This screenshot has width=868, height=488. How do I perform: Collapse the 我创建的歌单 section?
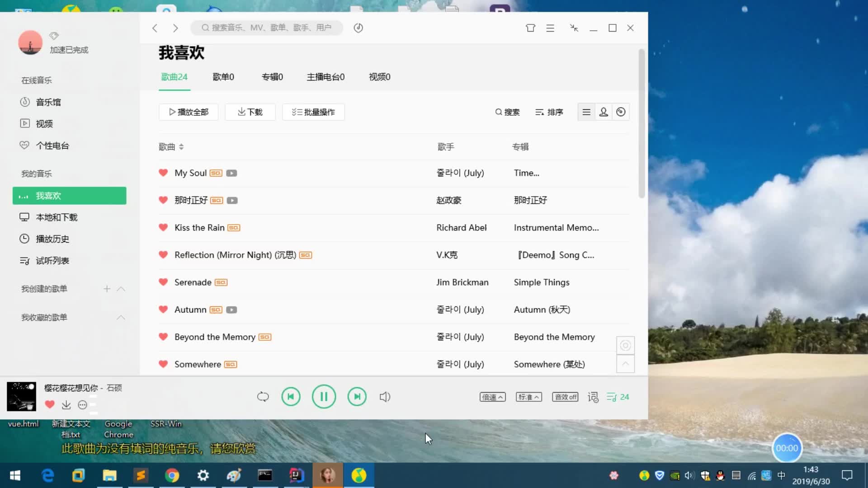(121, 289)
